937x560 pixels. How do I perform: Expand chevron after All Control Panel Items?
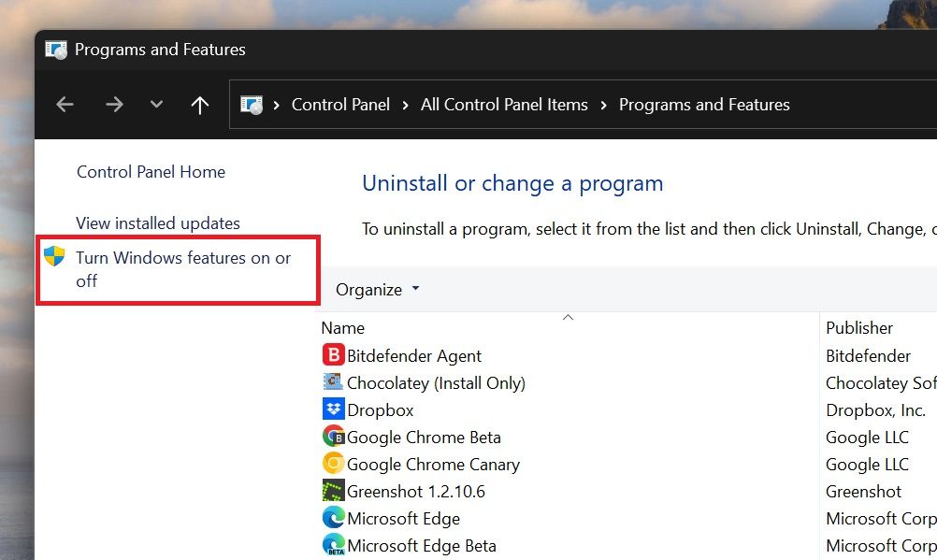(x=604, y=105)
